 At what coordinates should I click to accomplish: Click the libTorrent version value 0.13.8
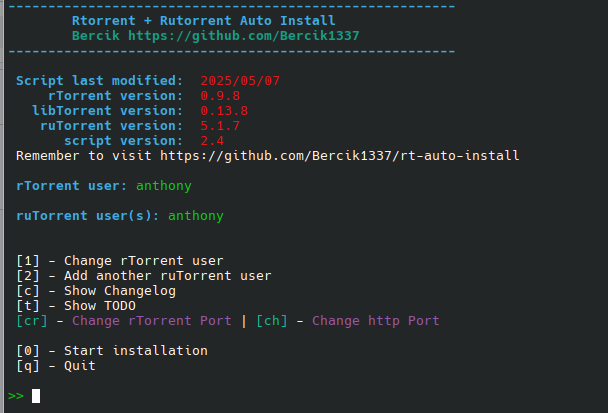coord(224,111)
